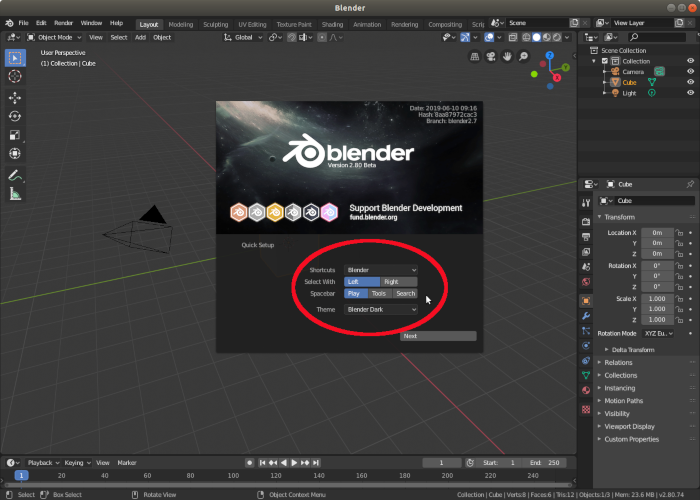Select the Transform tool
This screenshot has width=700, height=500.
coord(15,154)
